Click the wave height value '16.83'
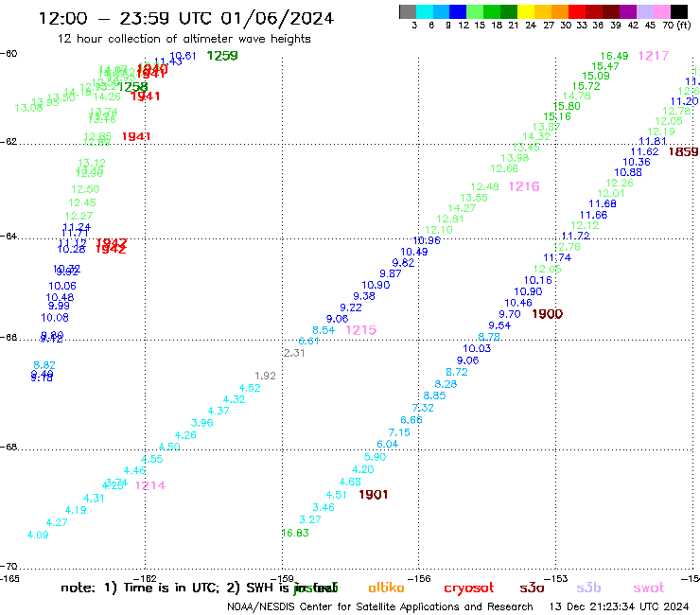 pos(295,533)
